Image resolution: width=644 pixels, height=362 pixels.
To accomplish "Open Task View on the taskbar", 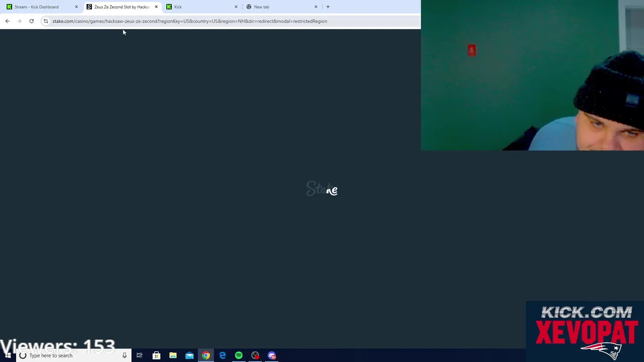I will pos(139,355).
